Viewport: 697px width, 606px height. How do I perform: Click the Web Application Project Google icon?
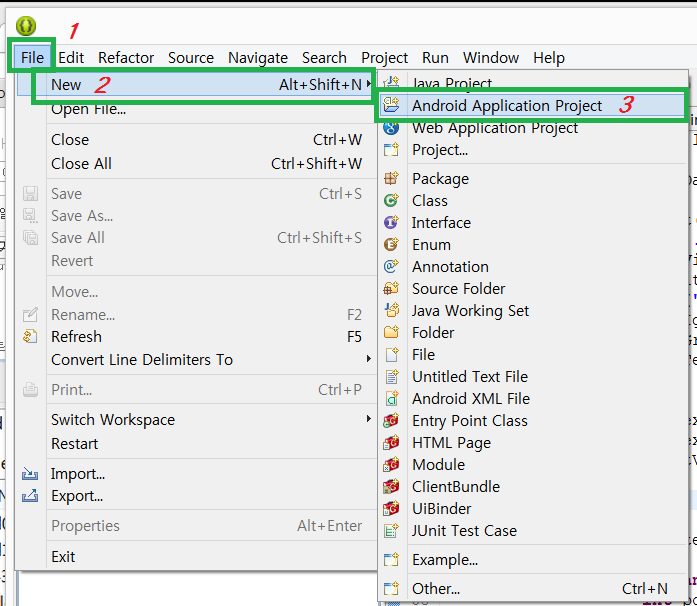point(391,128)
